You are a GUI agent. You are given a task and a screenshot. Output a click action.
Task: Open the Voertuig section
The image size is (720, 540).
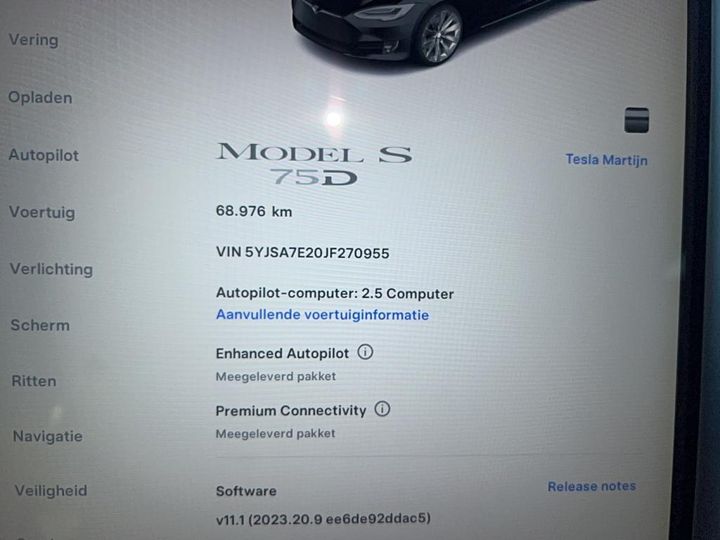(x=42, y=212)
